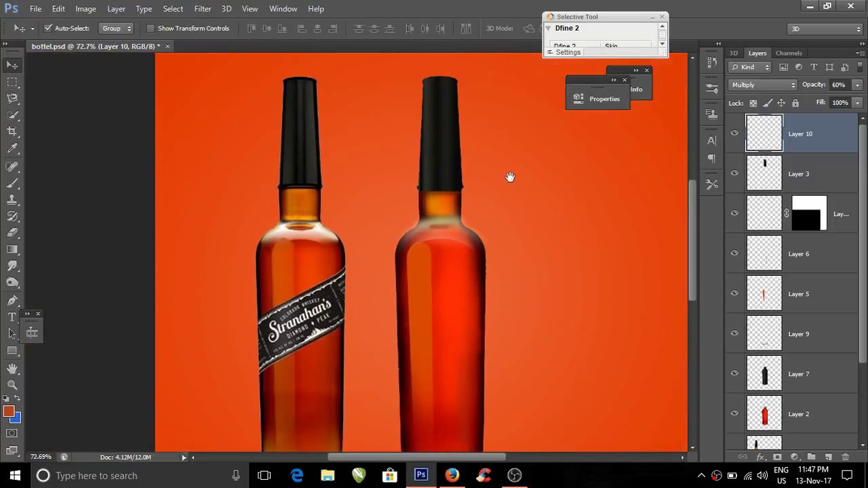Open status bar info arrow menu
This screenshot has height=488, width=868.
pyautogui.click(x=183, y=457)
